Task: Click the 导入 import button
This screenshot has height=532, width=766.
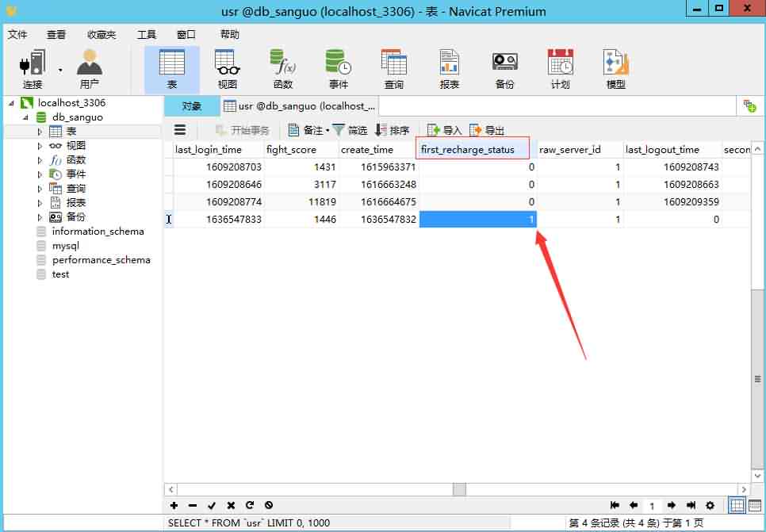Action: (444, 130)
